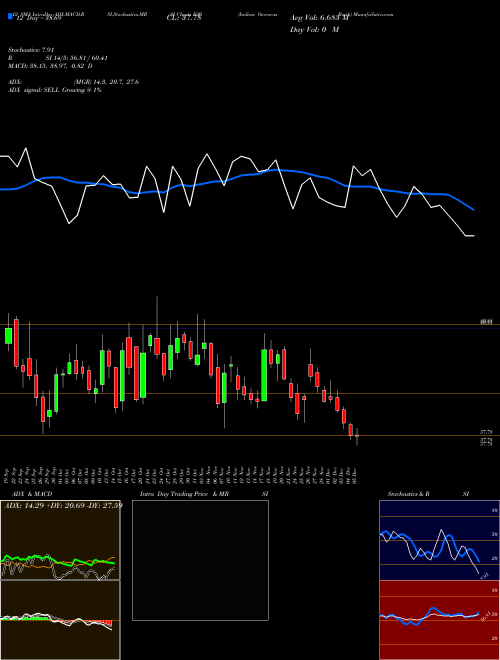Click the RSI 14/3 values line
Viewport: 500px width, 660px height.
pyautogui.click(x=58, y=58)
